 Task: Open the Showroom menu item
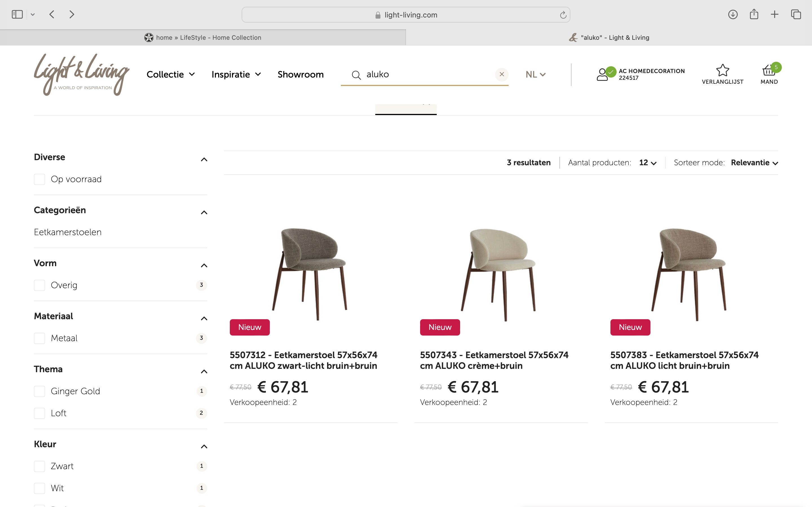pyautogui.click(x=300, y=74)
